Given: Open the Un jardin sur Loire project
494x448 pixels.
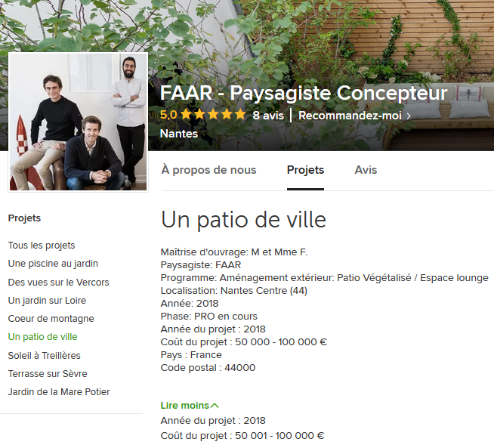Looking at the screenshot, I should click(x=47, y=300).
